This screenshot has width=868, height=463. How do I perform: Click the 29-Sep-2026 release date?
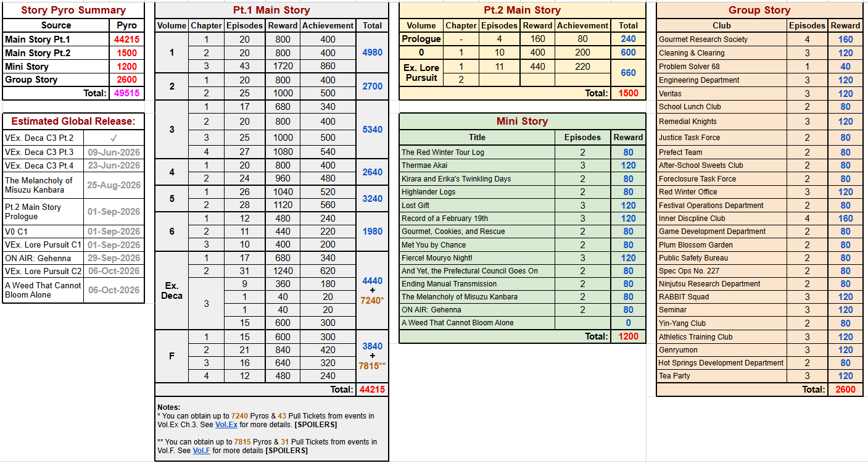(114, 258)
